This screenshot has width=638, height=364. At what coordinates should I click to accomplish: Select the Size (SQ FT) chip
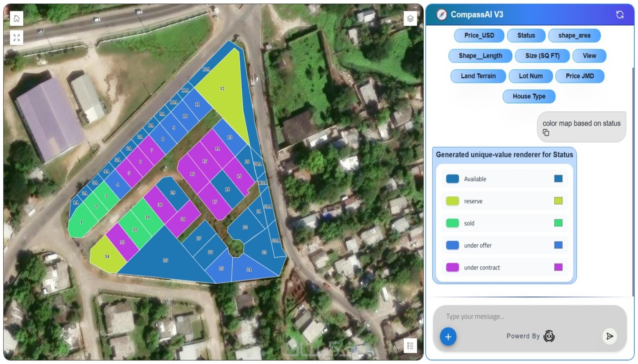[542, 56]
